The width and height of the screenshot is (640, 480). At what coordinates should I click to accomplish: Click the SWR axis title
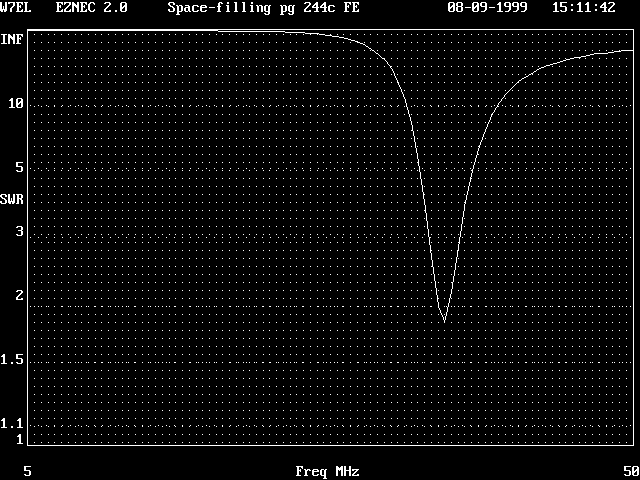pos(12,200)
